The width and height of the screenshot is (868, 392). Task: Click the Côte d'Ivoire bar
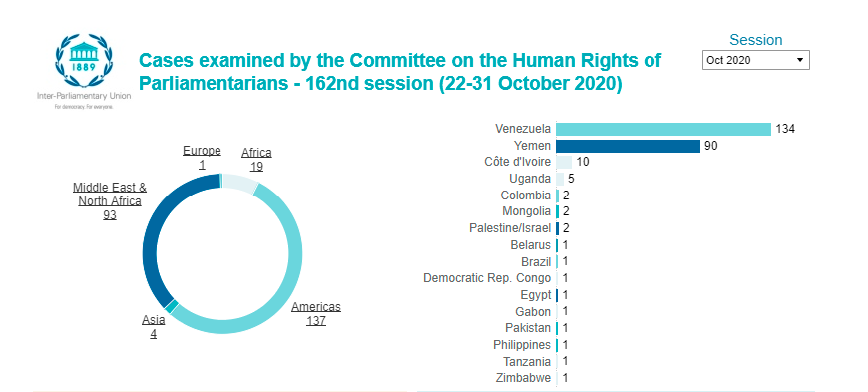(564, 163)
